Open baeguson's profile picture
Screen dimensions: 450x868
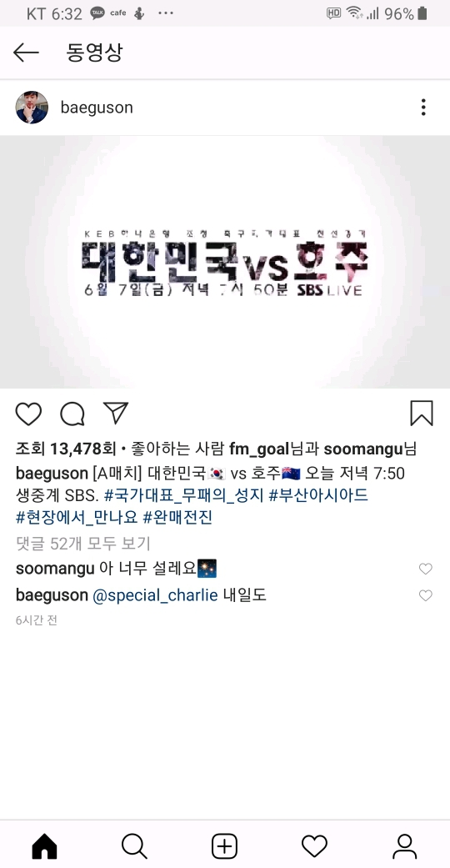32,108
